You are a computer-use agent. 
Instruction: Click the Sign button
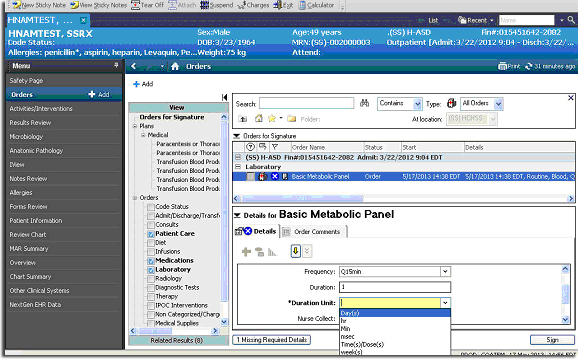click(552, 340)
